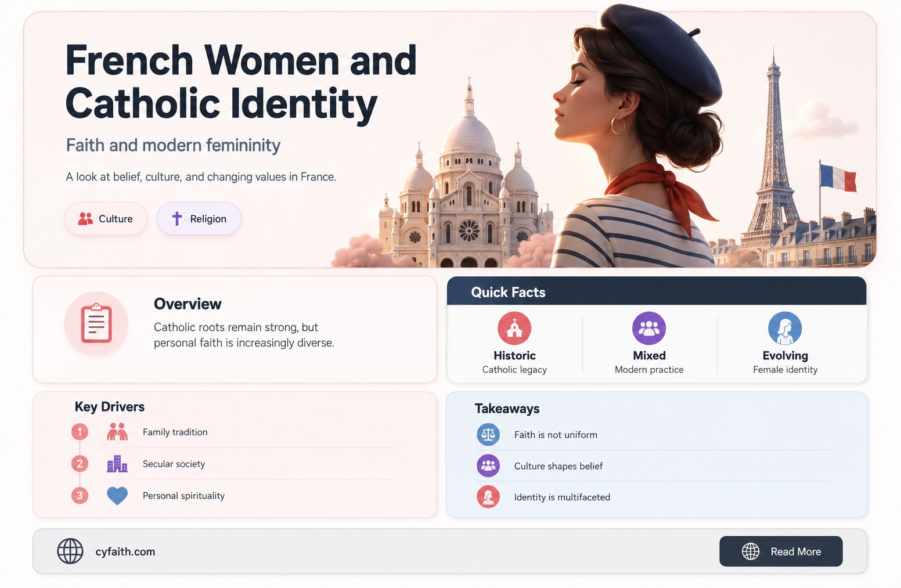Click the globe icon beside cyfaith.com
The width and height of the screenshot is (901, 588).
pyautogui.click(x=70, y=551)
